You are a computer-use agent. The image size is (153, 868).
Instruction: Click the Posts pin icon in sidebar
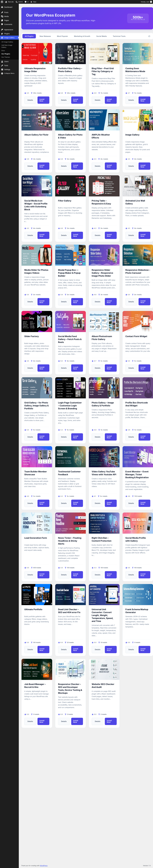pos(2,12)
